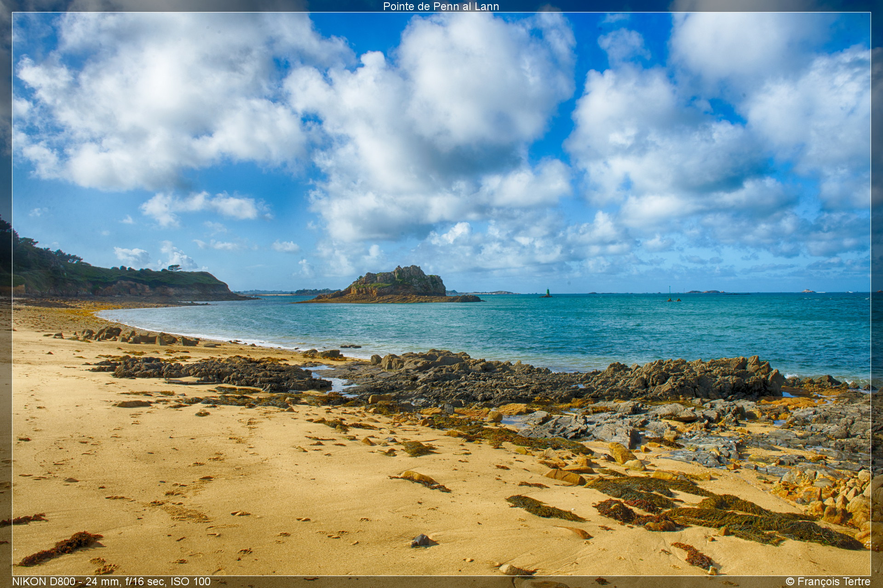883x588 pixels.
Task: Click the title text 'Pointe de Penn al Lann'
Action: (441, 6)
